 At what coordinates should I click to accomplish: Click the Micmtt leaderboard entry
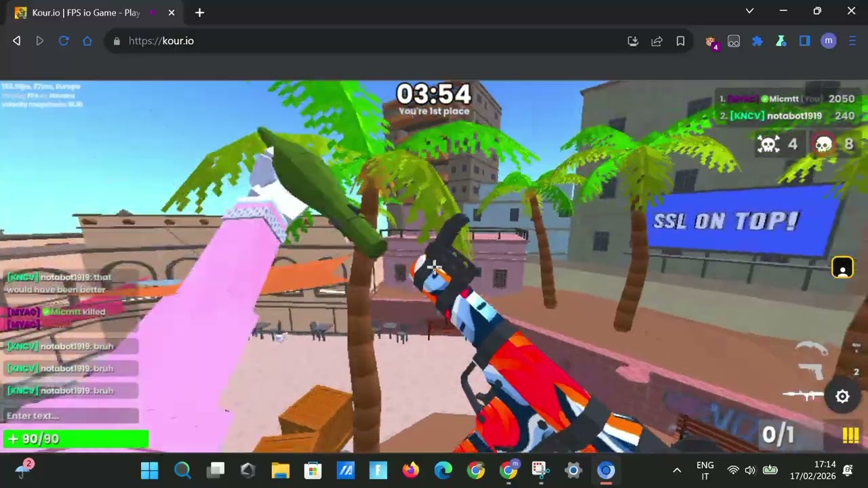pos(787,99)
